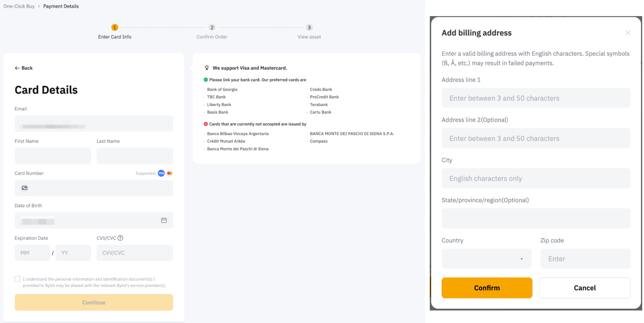Click the lightbulb tip icon
Image resolution: width=644 pixels, height=323 pixels.
coord(207,68)
